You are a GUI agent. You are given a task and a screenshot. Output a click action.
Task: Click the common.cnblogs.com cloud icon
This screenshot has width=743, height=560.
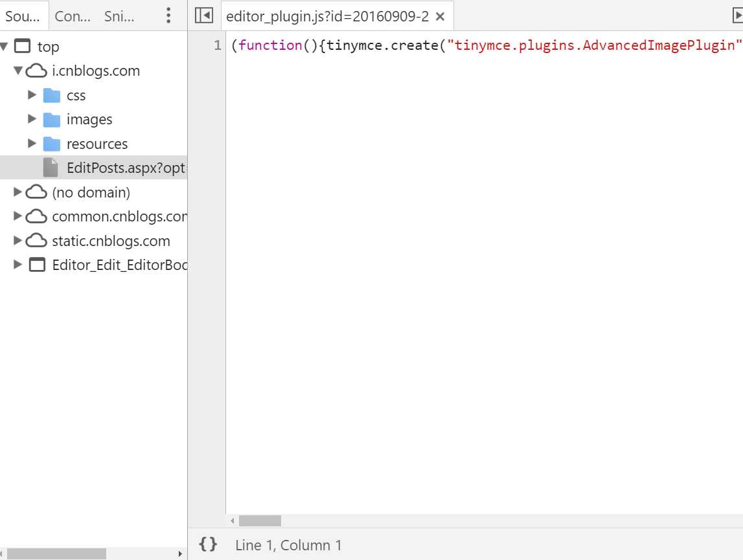pos(36,216)
